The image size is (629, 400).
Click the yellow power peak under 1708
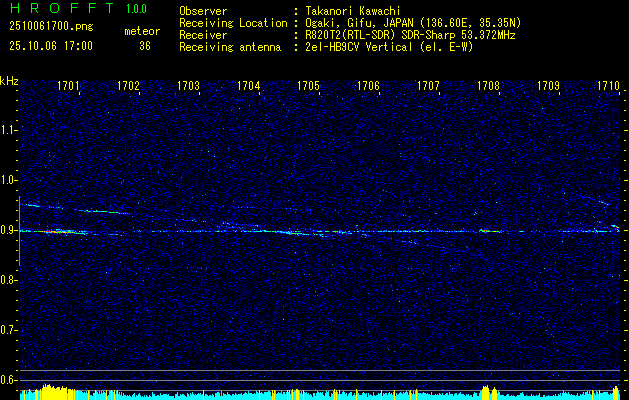485,393
